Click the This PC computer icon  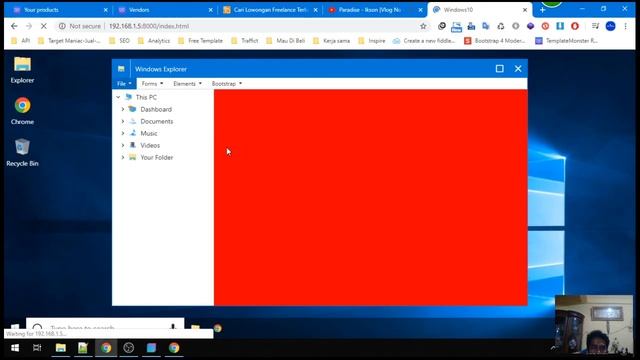click(x=129, y=97)
